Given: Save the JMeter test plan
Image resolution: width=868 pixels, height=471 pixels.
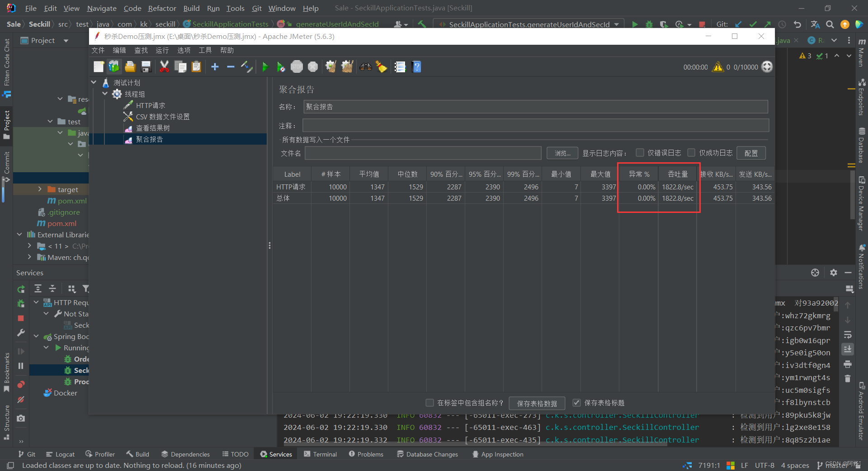Looking at the screenshot, I should 146,66.
